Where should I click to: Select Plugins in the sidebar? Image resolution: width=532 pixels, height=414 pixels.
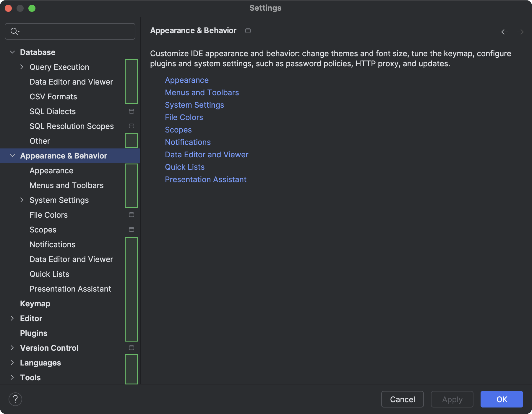pyautogui.click(x=34, y=333)
